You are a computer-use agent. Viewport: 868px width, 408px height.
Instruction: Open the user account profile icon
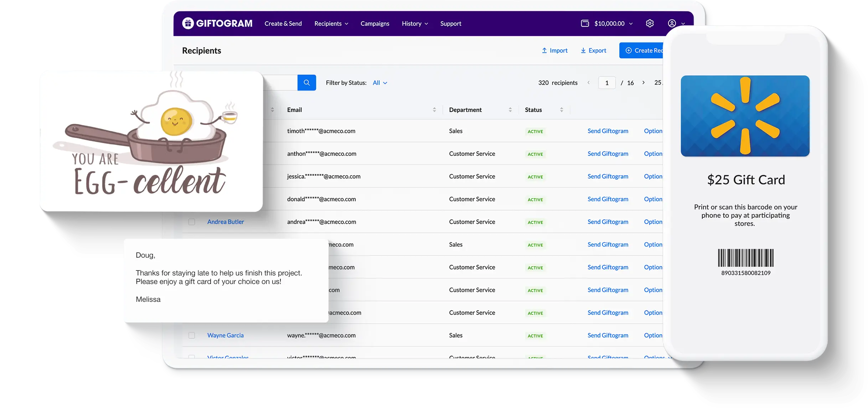point(672,24)
